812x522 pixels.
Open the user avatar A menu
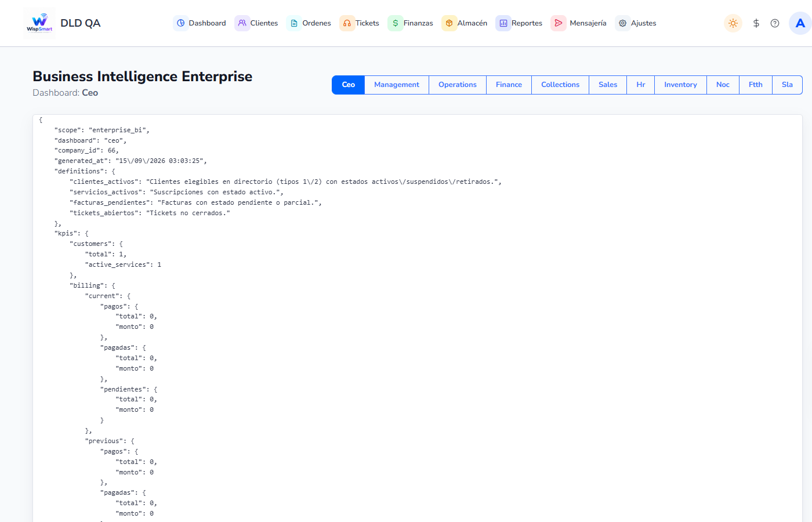(x=800, y=23)
